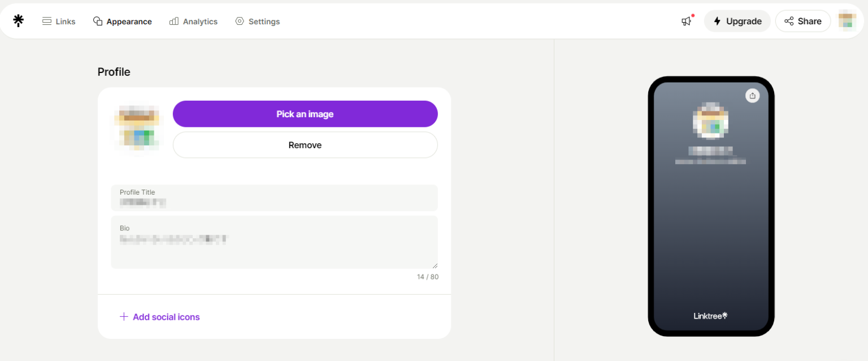Viewport: 868px width, 361px height.
Task: Click Add social icons
Action: 160,317
